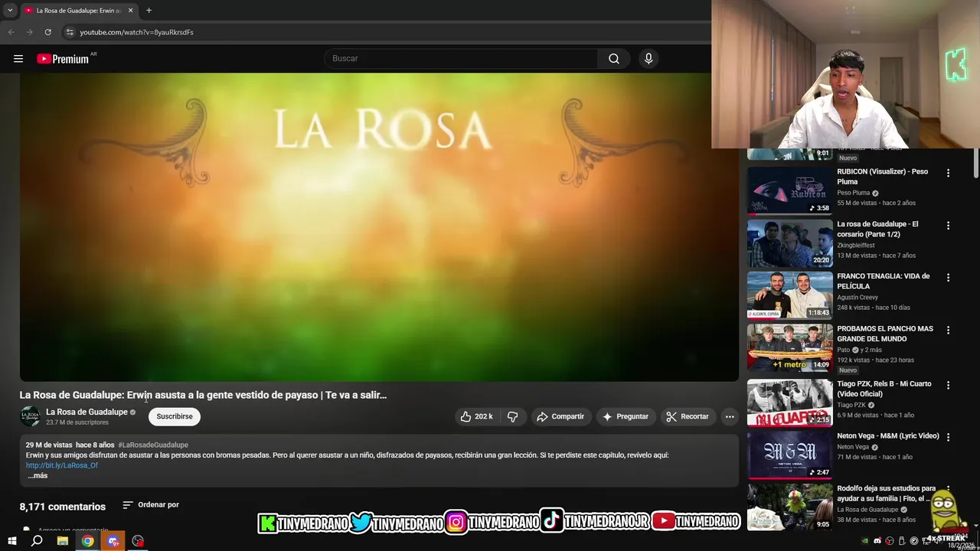Open a new browser tab with plus icon
Viewport: 980px width, 551px height.
pyautogui.click(x=149, y=10)
